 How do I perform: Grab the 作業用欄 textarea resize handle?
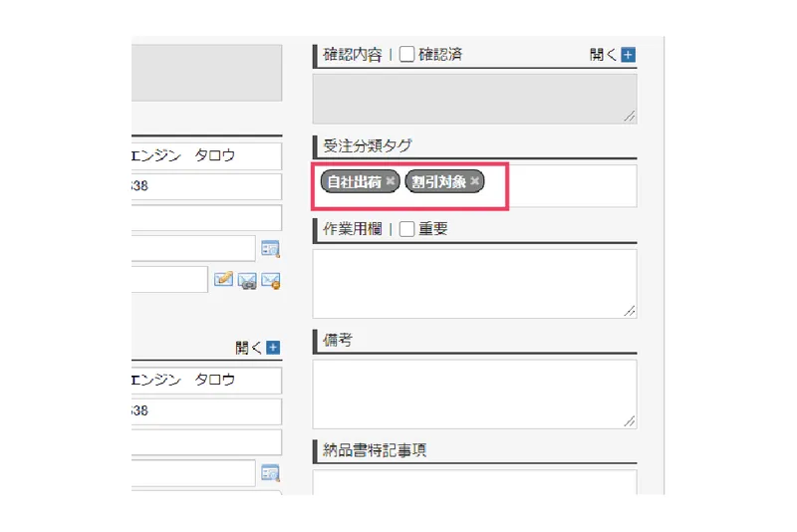pos(630,311)
